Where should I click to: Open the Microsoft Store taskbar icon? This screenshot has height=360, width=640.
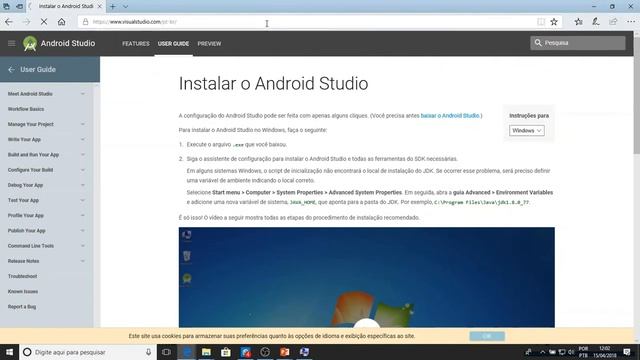point(226,352)
